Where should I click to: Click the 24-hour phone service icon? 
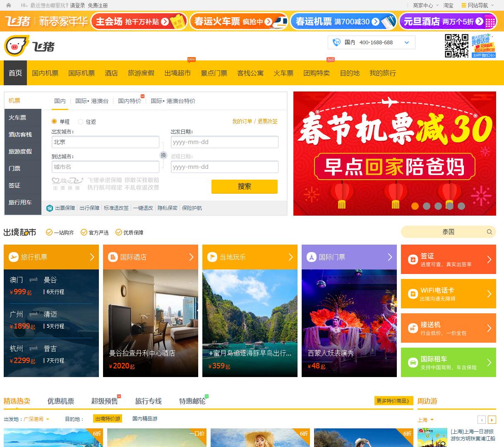click(x=336, y=42)
